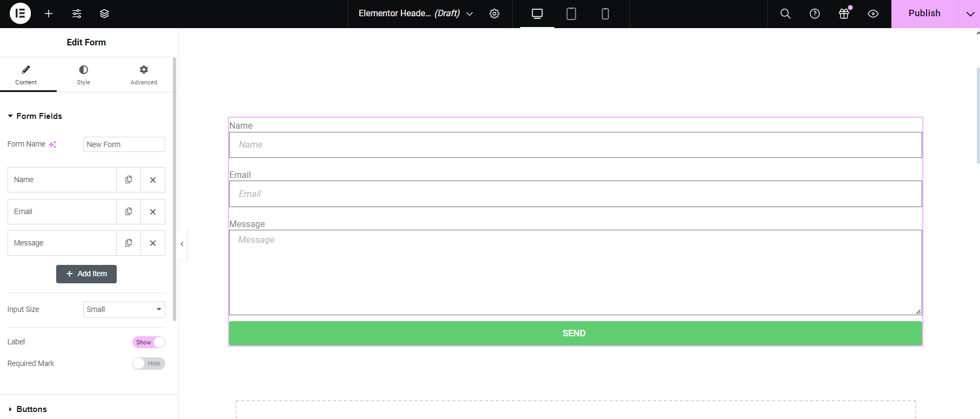This screenshot has width=980, height=419.
Task: Click the Email label in the preview
Action: click(x=240, y=175)
